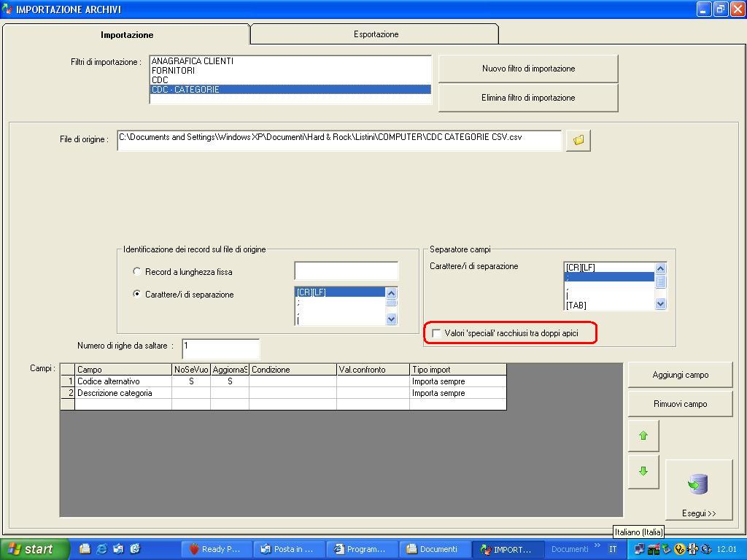Viewport: 747px width, 560px height.
Task: Click Elimina filtro di importazione button
Action: 528,98
